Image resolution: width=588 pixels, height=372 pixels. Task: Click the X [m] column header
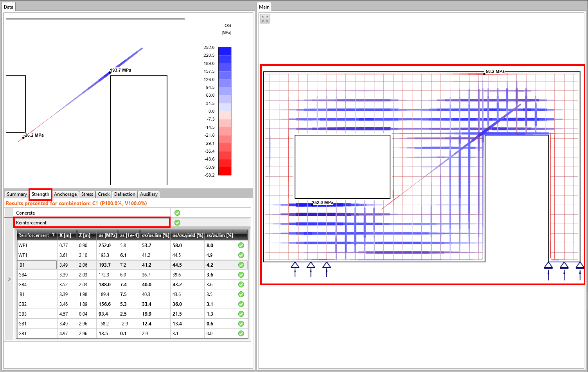point(65,235)
